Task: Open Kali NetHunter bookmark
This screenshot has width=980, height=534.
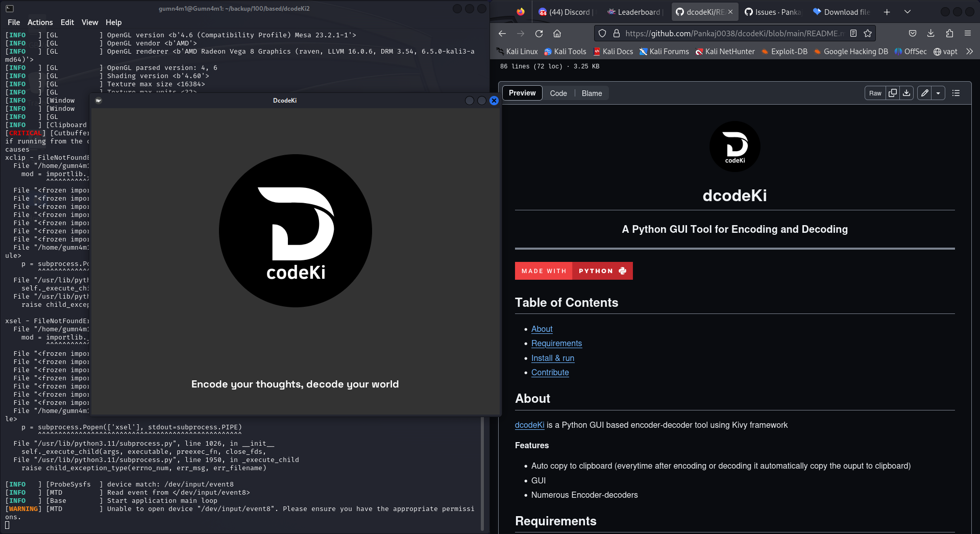Action: point(725,52)
